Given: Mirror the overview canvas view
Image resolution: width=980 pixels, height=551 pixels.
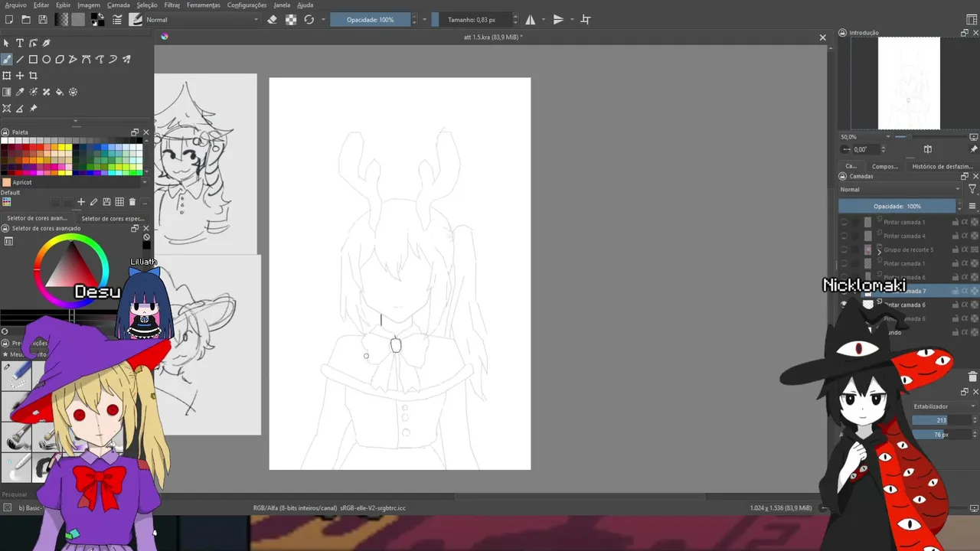Looking at the screenshot, I should pos(928,149).
